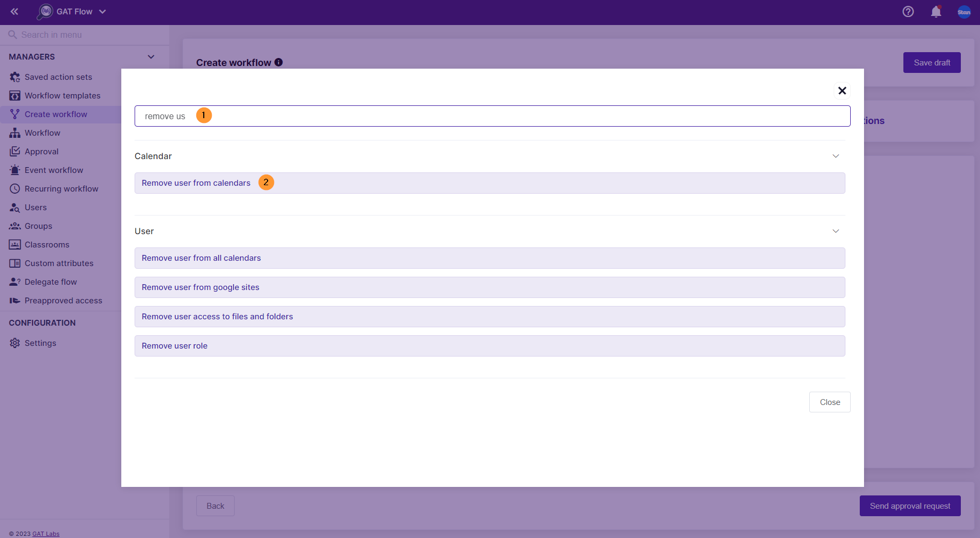
Task: Select Remove user from calendars action
Action: click(489, 183)
